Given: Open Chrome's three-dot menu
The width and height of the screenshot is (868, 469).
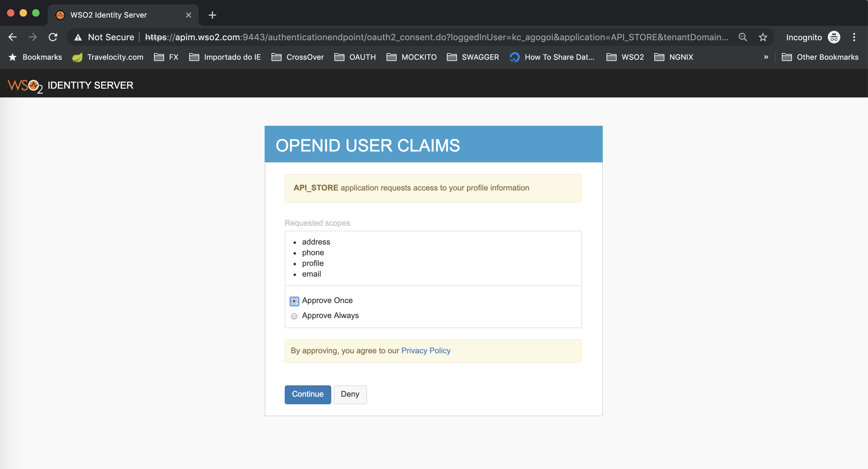Looking at the screenshot, I should coord(854,37).
